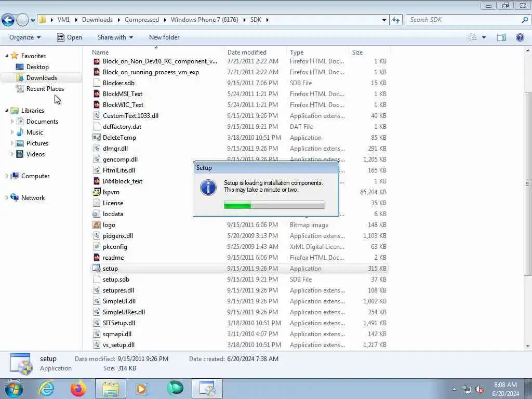
Task: Open the address bar history dropdown
Action: (x=384, y=20)
